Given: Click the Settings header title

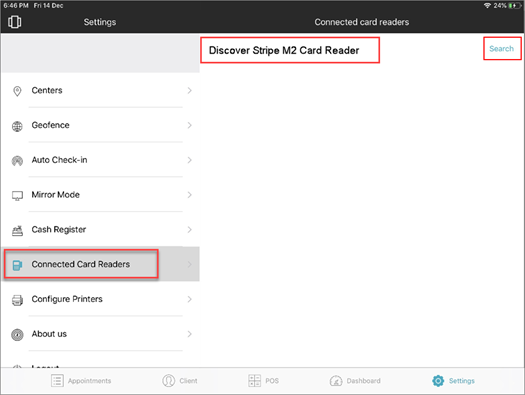Looking at the screenshot, I should pos(100,22).
